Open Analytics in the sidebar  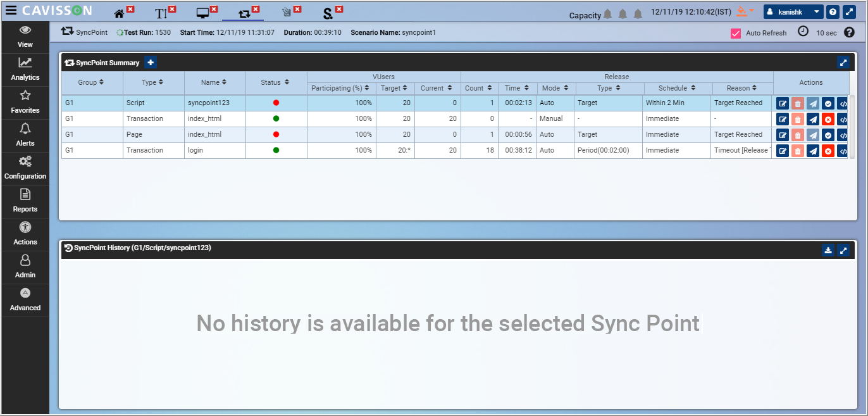pyautogui.click(x=25, y=70)
